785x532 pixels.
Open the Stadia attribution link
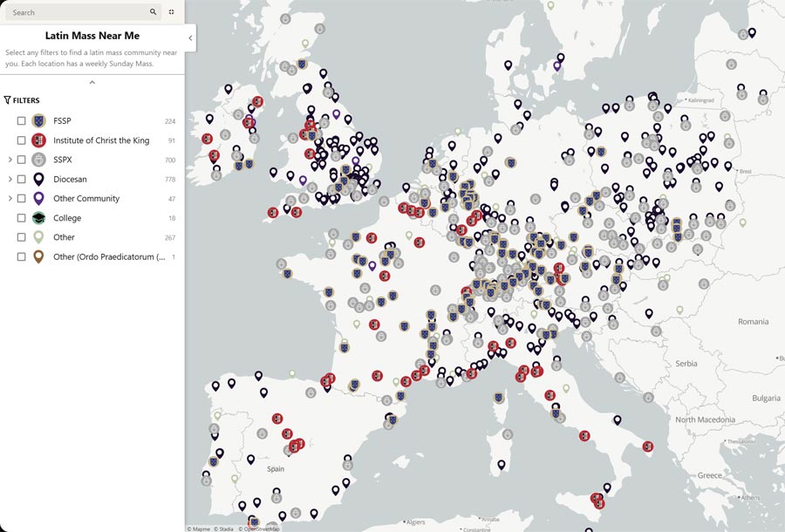tap(225, 529)
